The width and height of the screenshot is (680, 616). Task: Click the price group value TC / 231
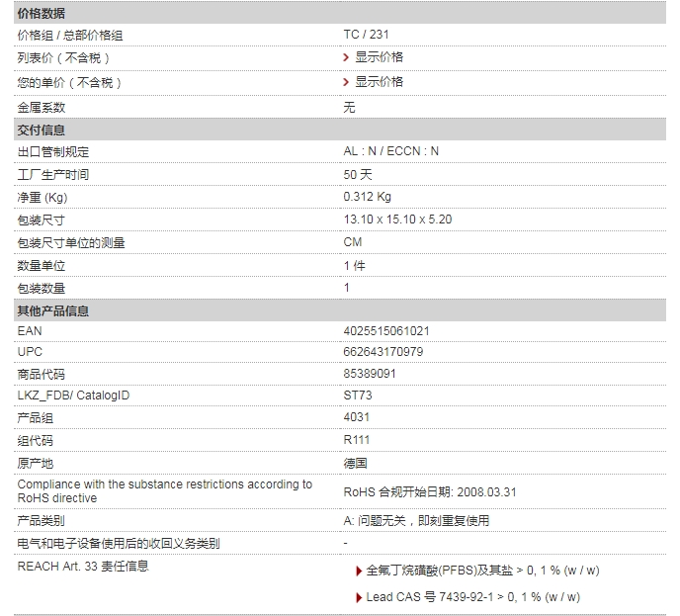(366, 35)
